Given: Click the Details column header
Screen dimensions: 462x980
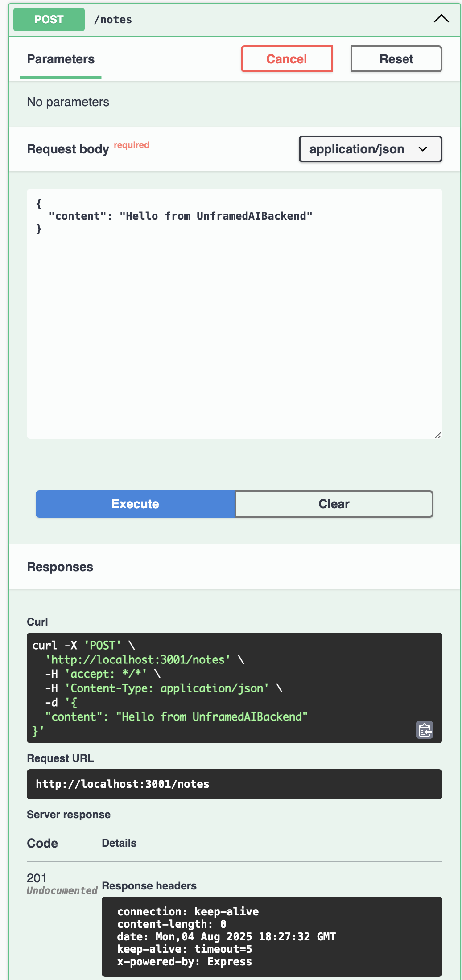Looking at the screenshot, I should pyautogui.click(x=119, y=843).
